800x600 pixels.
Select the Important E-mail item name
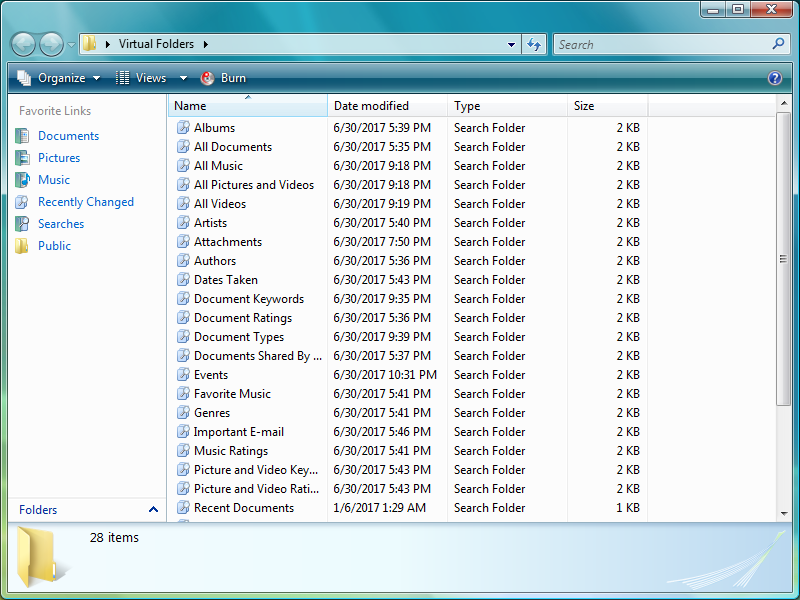click(238, 432)
